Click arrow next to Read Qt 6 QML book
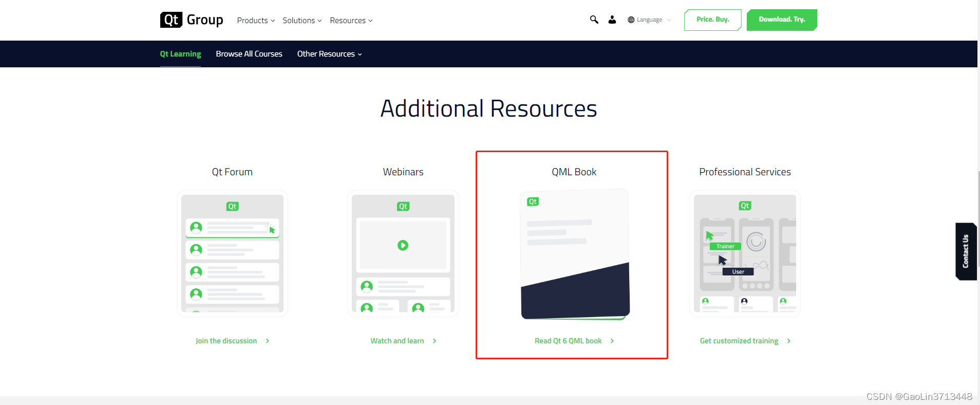Viewport: 980px width, 405px height. [612, 341]
